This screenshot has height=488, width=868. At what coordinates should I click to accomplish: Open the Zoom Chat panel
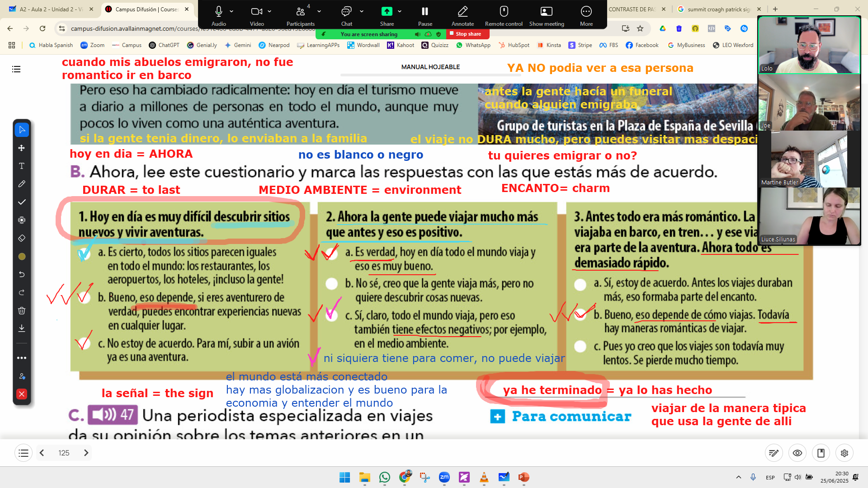pyautogui.click(x=347, y=16)
